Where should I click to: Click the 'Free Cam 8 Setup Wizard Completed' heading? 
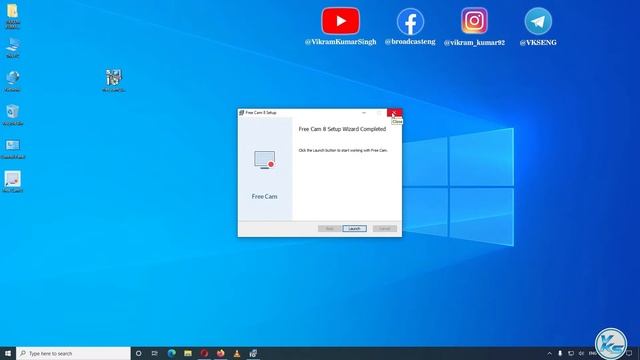pyautogui.click(x=342, y=129)
